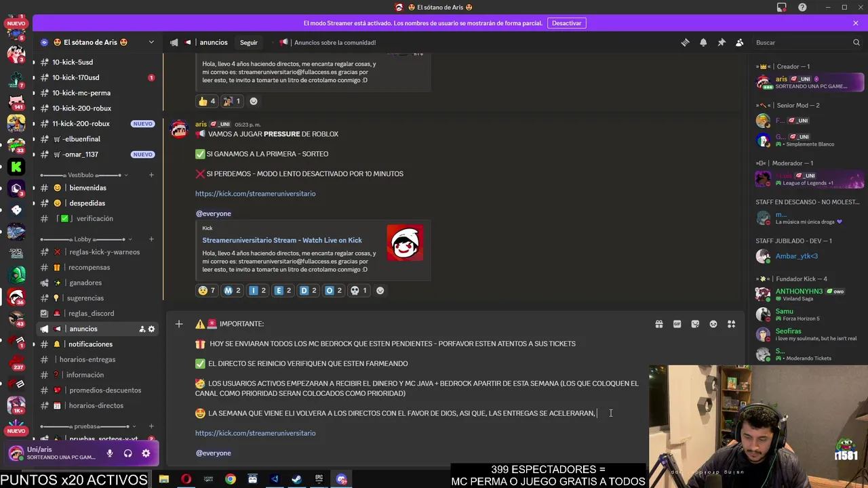This screenshot has width=868, height=488.
Task: Open the Threads icon in channel header
Action: click(685, 42)
